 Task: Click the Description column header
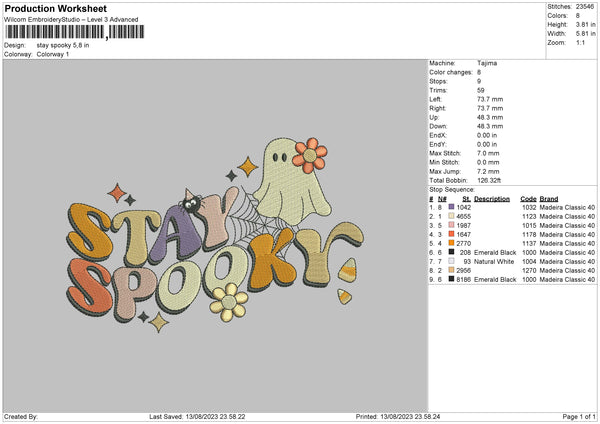491,197
